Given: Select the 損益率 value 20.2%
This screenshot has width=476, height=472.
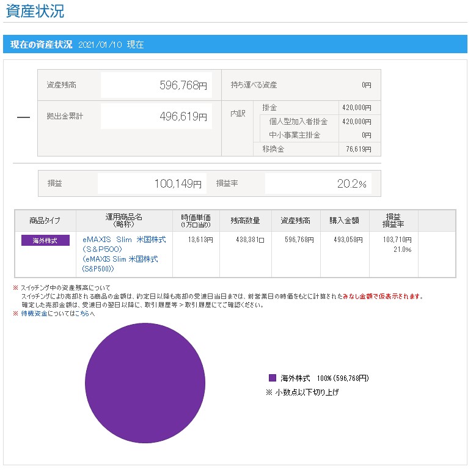Looking at the screenshot, I should 351,183.
